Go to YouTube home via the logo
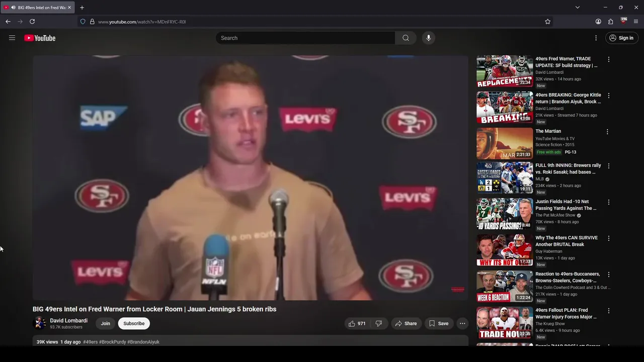Image resolution: width=644 pixels, height=362 pixels. (x=40, y=38)
